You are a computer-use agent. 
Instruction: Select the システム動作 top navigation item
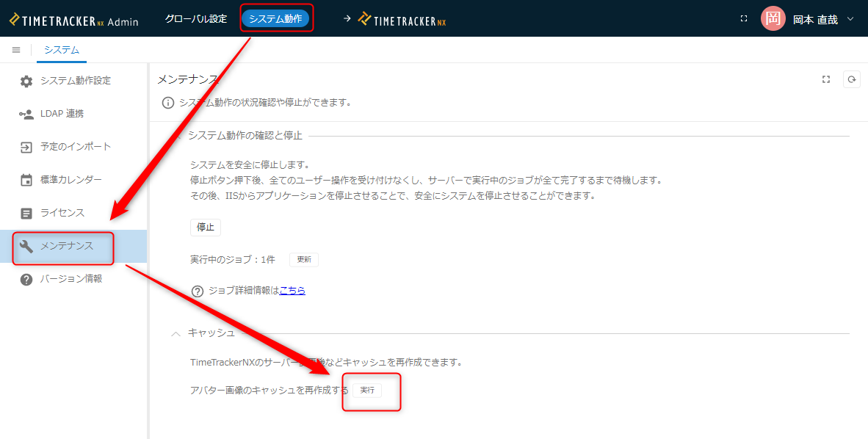(x=275, y=19)
